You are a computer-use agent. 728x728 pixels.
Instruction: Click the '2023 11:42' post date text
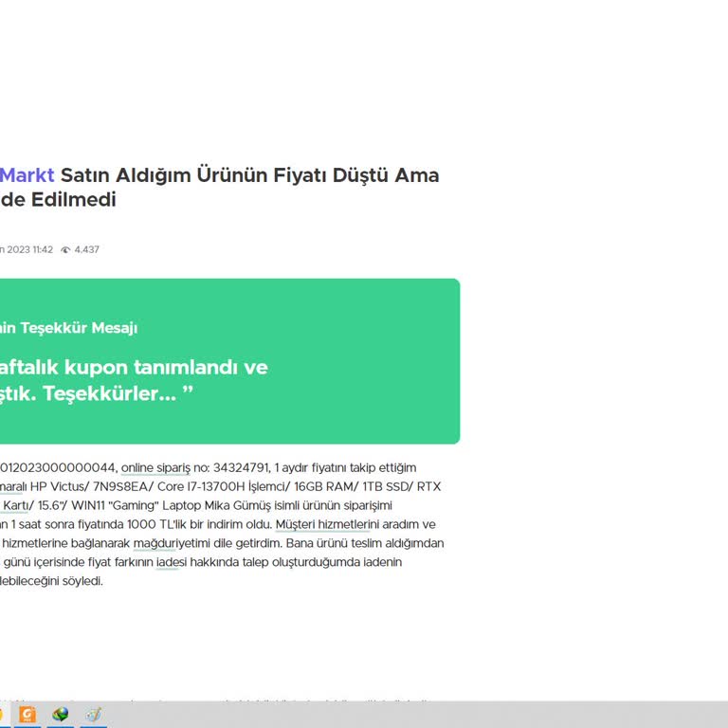click(x=29, y=250)
